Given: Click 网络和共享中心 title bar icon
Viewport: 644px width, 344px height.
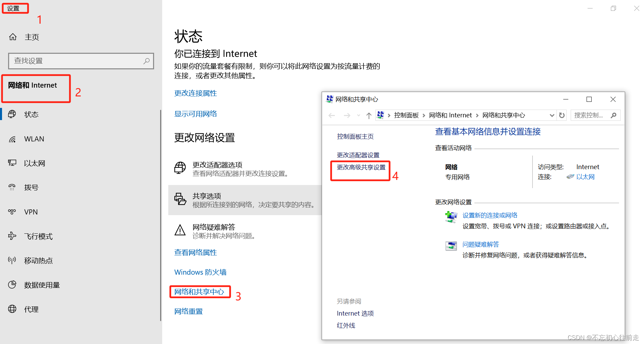Looking at the screenshot, I should pos(329,99).
